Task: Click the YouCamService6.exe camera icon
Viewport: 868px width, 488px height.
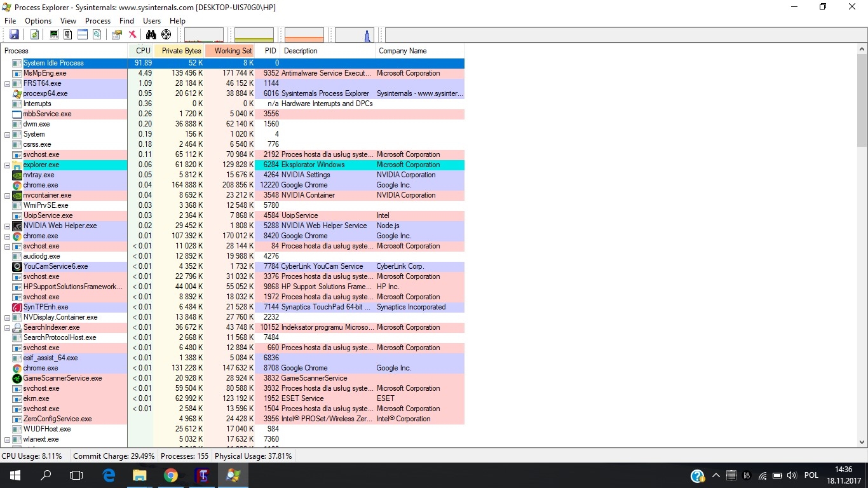Action: tap(17, 266)
